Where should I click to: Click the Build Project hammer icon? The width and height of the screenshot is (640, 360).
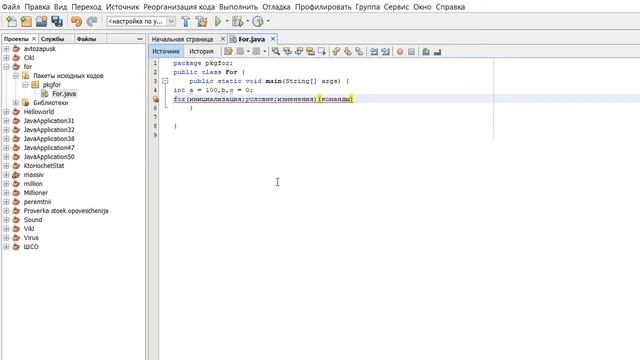[186, 21]
